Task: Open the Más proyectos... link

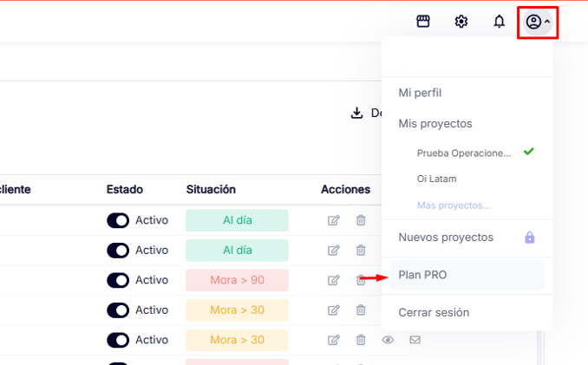Action: pos(454,205)
